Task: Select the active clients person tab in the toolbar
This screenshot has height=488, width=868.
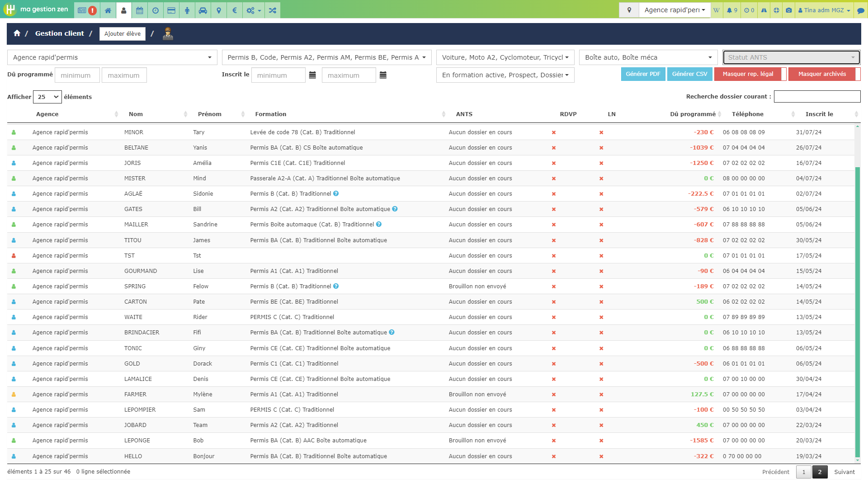Action: point(124,10)
